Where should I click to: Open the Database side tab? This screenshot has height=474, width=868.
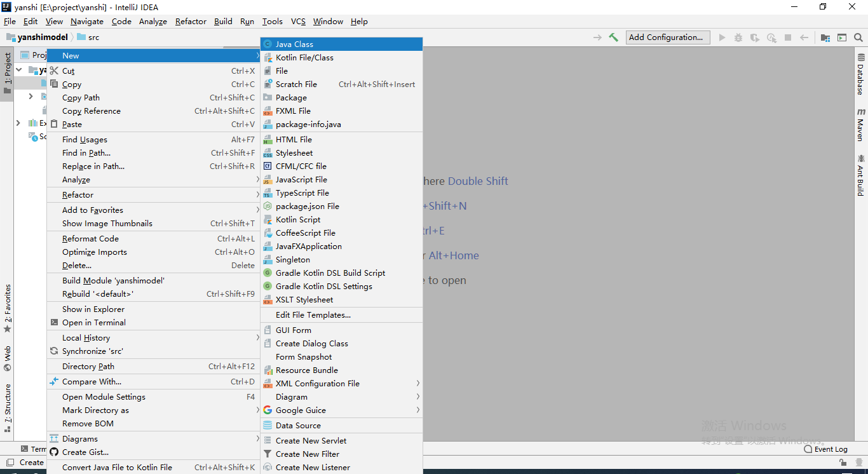[860, 74]
